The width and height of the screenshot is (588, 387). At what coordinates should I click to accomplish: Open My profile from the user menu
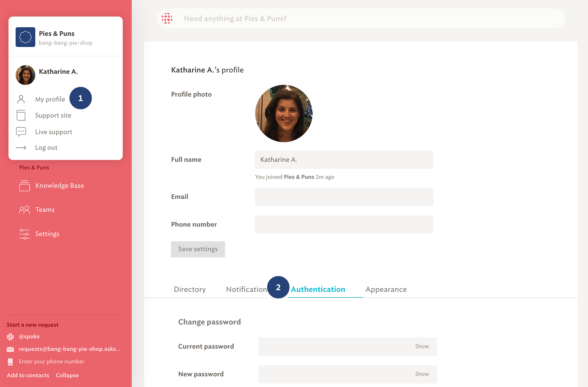(50, 99)
